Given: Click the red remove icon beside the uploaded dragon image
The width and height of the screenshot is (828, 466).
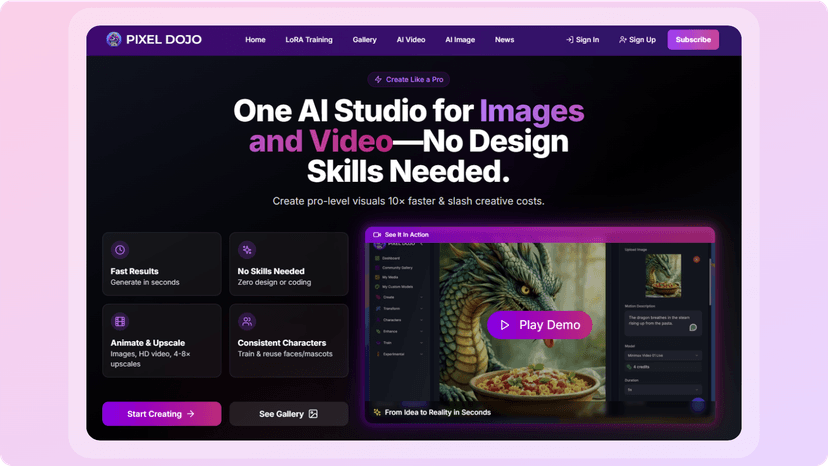Looking at the screenshot, I should 697,259.
